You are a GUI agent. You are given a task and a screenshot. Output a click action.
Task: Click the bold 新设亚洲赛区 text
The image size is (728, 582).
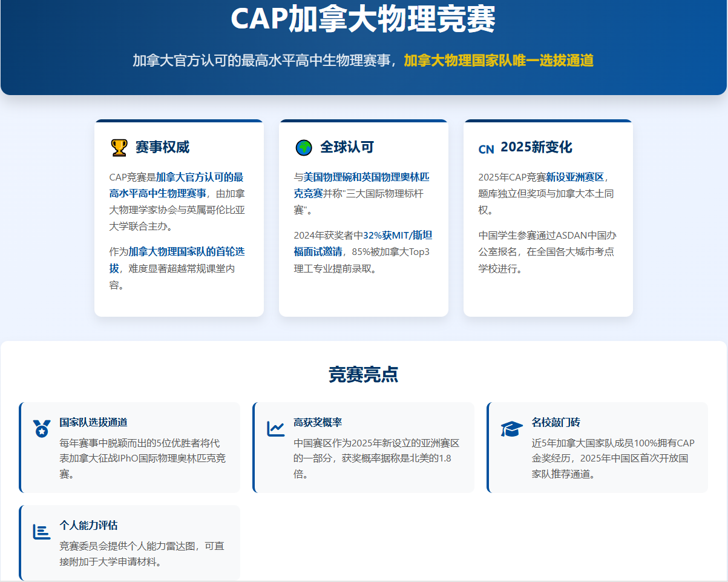(x=575, y=177)
